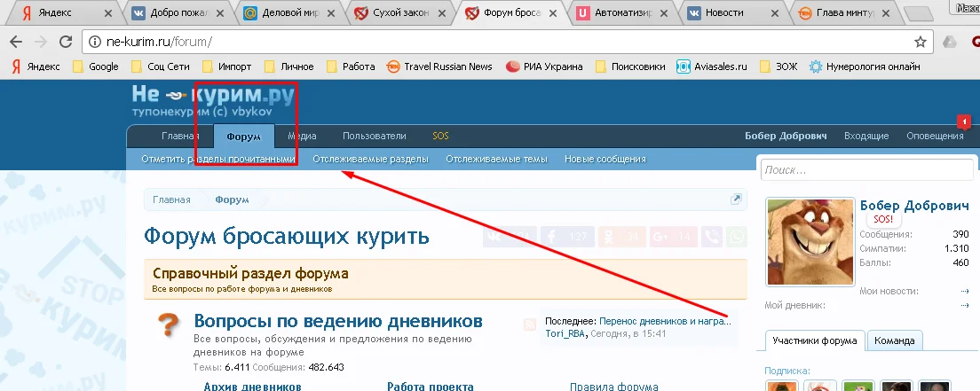
Task: Reload the page with the refresh icon
Action: (x=66, y=42)
